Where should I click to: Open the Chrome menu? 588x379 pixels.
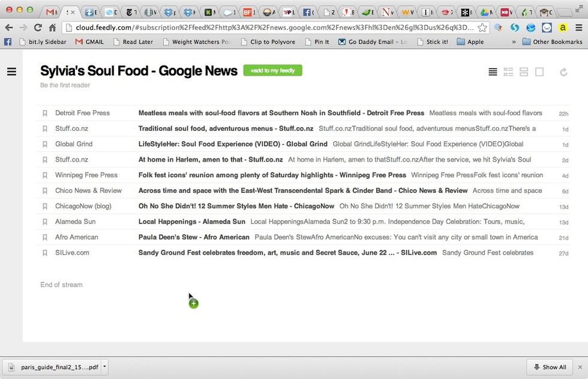tap(580, 27)
